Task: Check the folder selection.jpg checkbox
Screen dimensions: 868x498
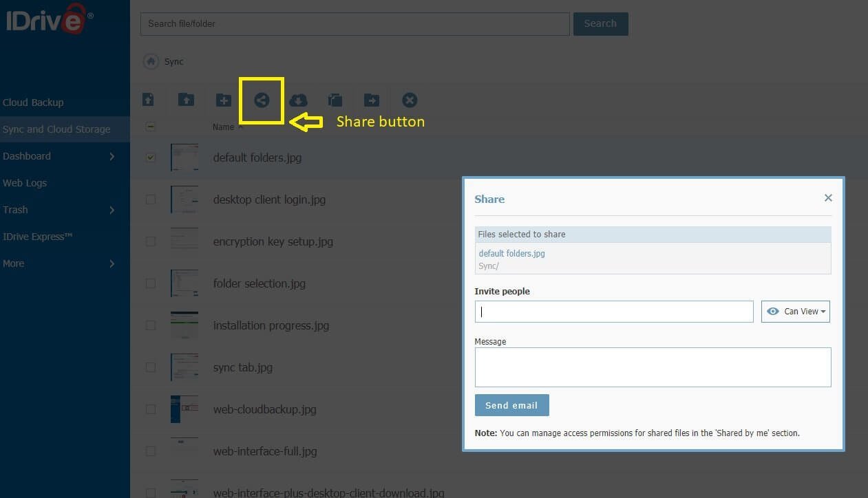Action: click(151, 283)
